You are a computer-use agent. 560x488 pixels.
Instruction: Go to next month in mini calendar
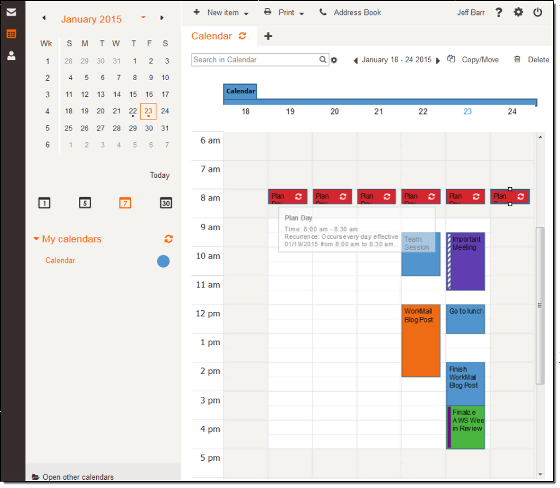point(162,18)
